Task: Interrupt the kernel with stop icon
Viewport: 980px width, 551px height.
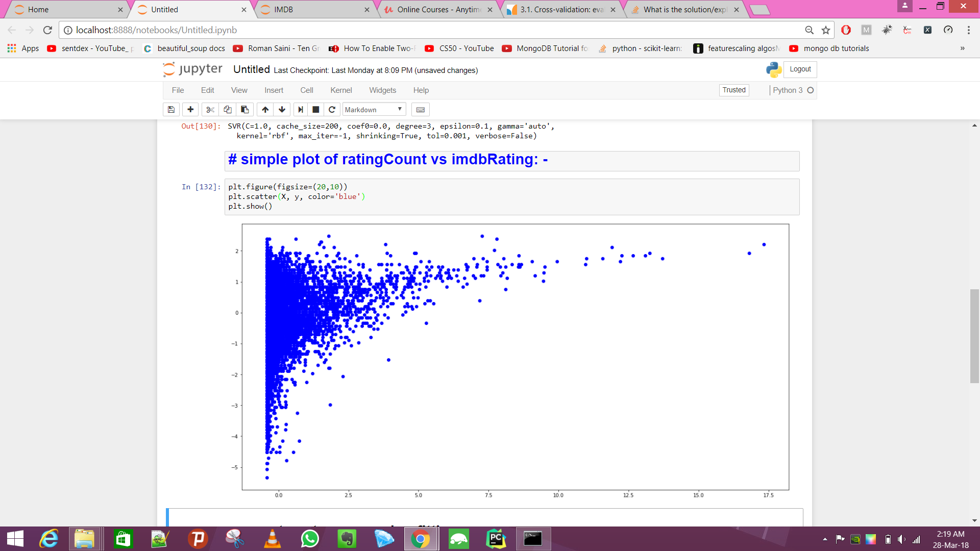Action: 316,110
